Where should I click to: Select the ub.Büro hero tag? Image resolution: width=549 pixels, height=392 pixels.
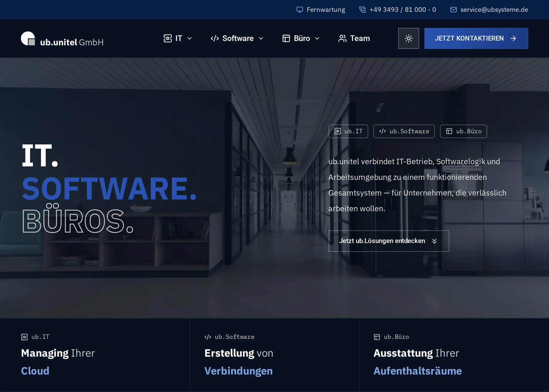[464, 131]
